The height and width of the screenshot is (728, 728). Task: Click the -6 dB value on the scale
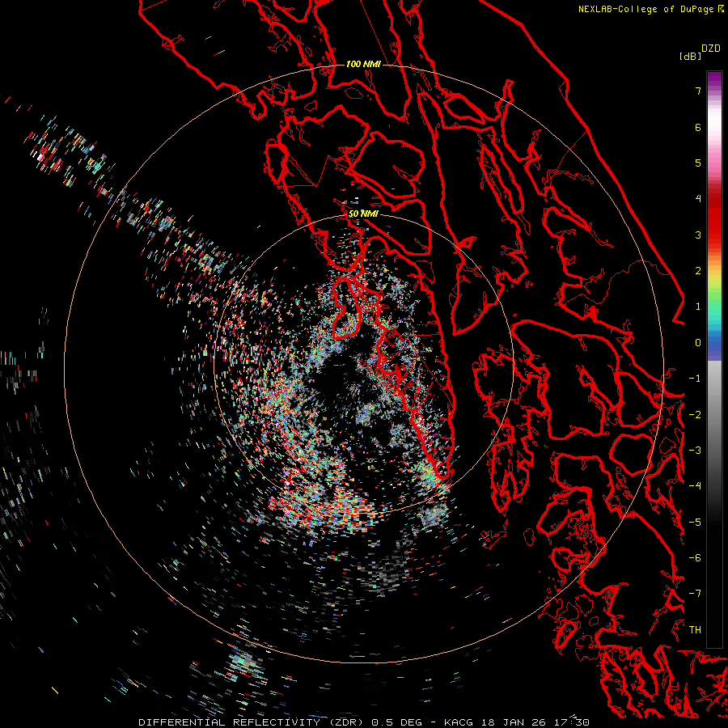pos(695,558)
